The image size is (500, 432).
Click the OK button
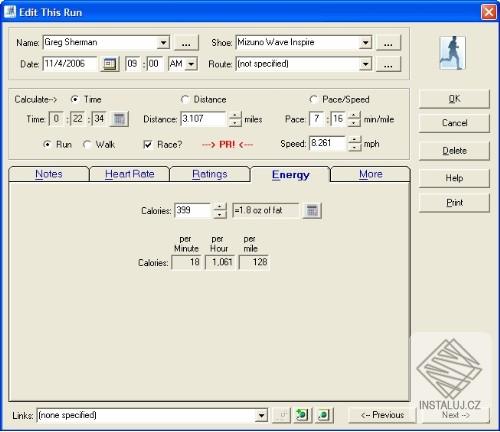[454, 99]
